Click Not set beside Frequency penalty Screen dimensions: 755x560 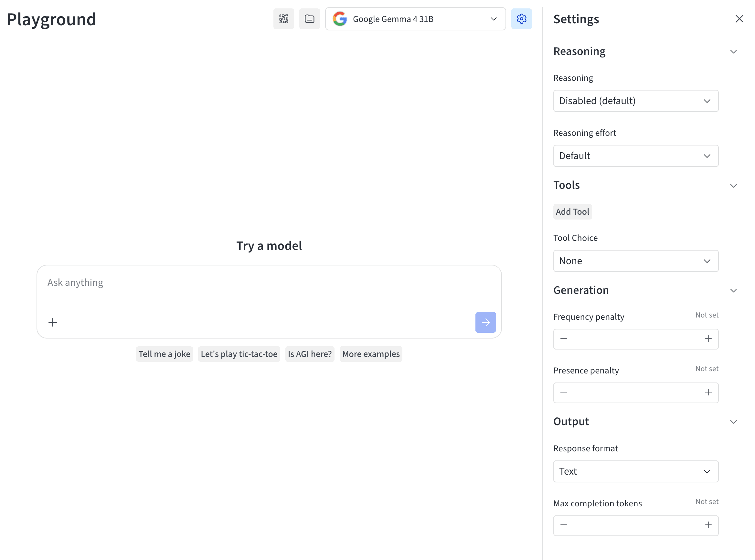point(707,315)
